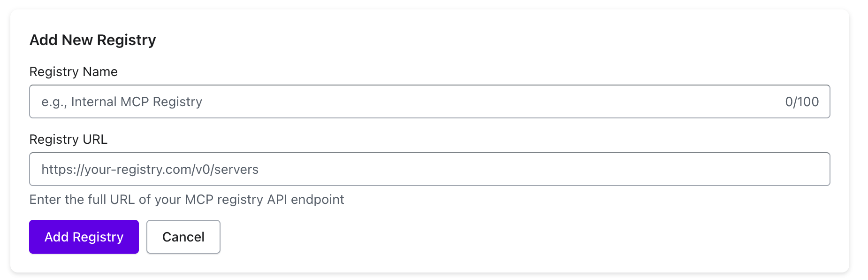This screenshot has width=868, height=280.
Task: Click the 'https://your-registry.com/v0/servers' placeholder
Action: pyautogui.click(x=150, y=170)
